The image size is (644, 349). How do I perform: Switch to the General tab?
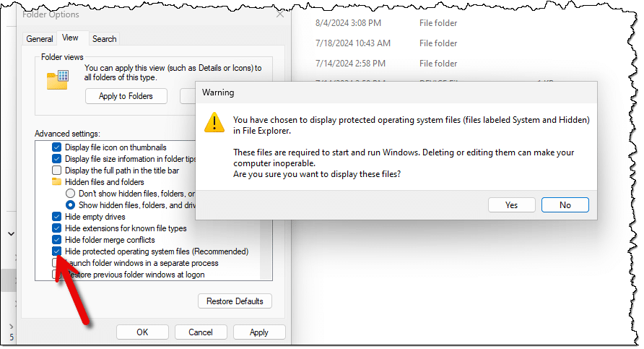(40, 39)
